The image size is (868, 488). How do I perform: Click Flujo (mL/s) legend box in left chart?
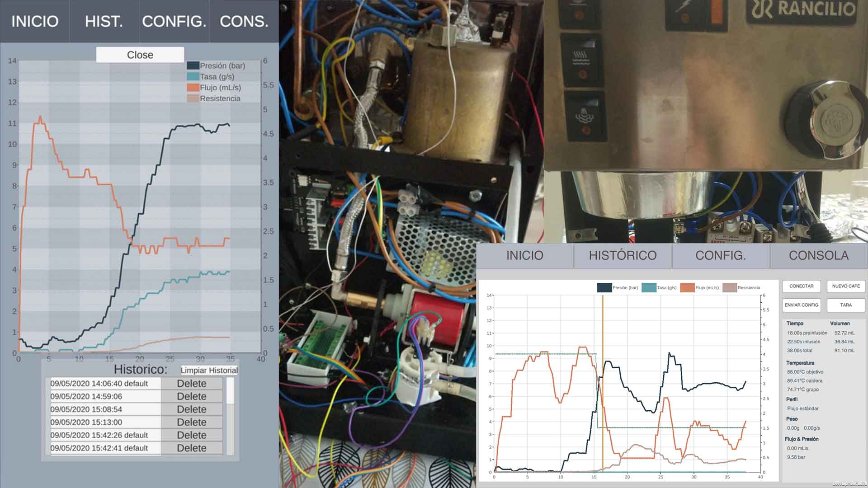point(193,88)
